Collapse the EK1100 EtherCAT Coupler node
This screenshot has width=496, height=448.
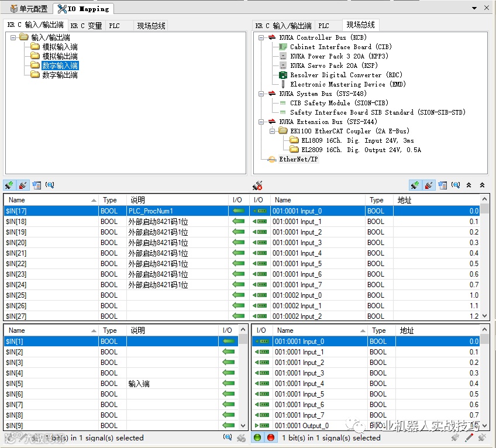click(x=272, y=131)
